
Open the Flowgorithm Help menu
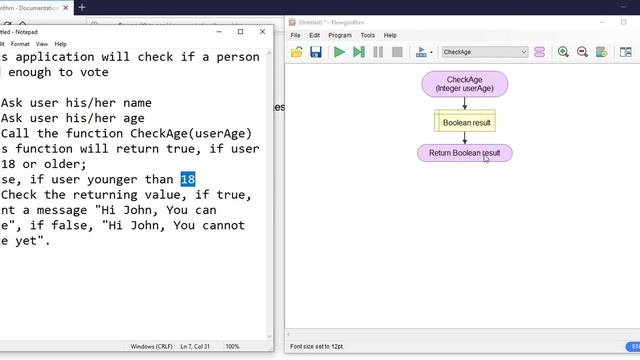pyautogui.click(x=390, y=36)
